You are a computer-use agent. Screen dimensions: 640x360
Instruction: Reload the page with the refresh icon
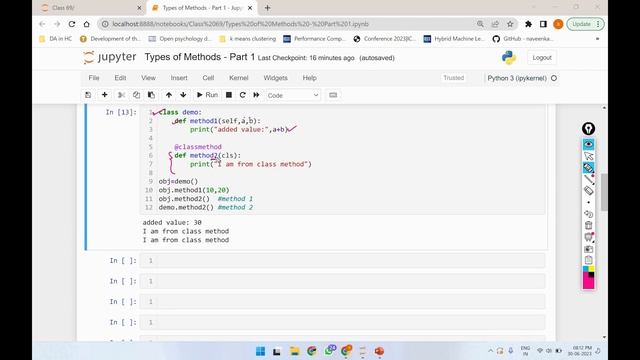[72, 24]
